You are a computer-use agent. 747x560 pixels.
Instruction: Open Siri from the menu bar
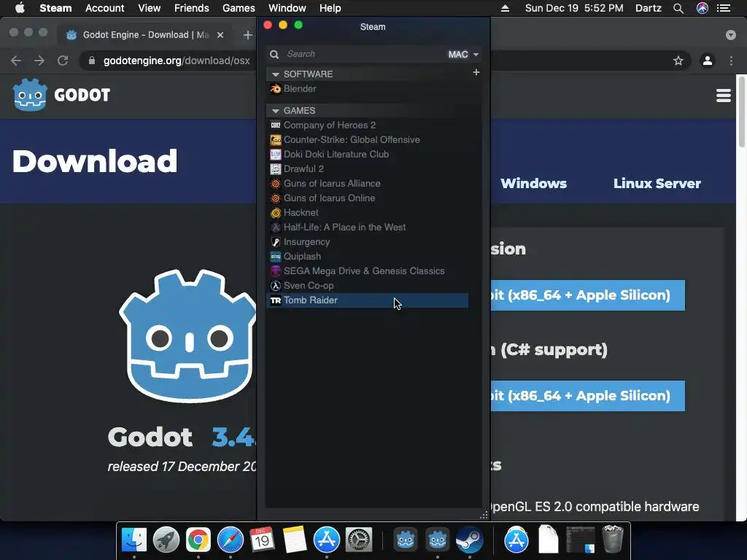[x=703, y=8]
